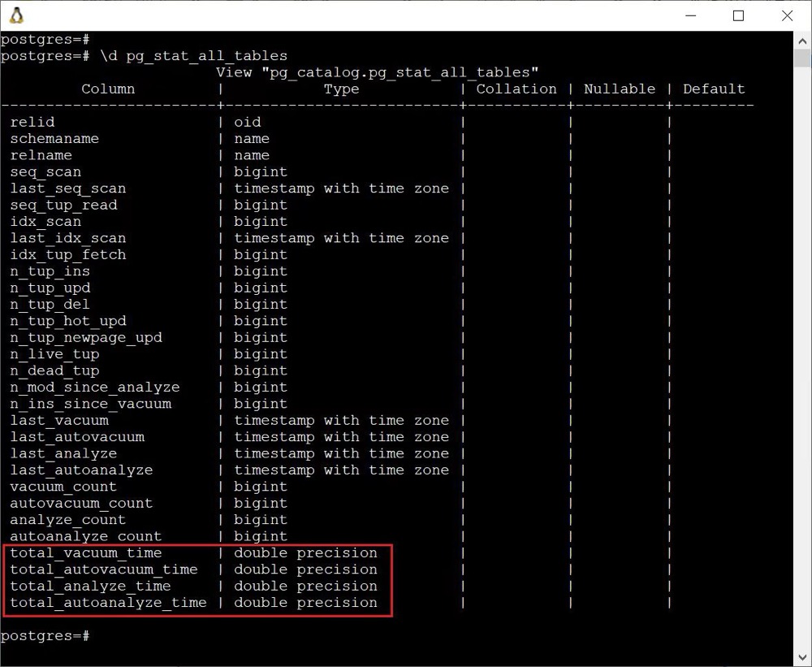Click the penguin icon in the title bar
812x667 pixels.
pos(15,15)
